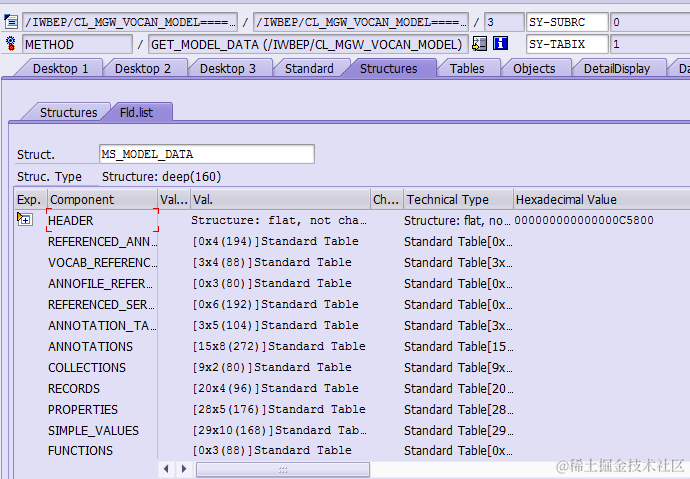
Task: Select the VOCAB_REFERENC component row
Action: [x=102, y=263]
